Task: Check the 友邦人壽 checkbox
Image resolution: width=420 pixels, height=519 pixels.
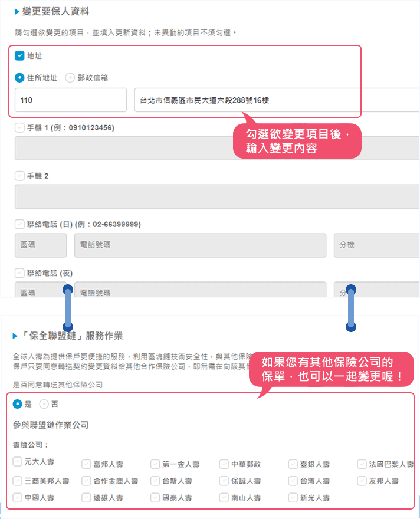Action: click(x=362, y=481)
